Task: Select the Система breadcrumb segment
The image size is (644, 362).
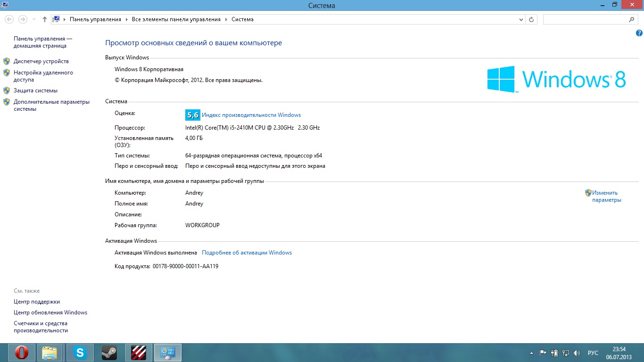Action: click(242, 19)
